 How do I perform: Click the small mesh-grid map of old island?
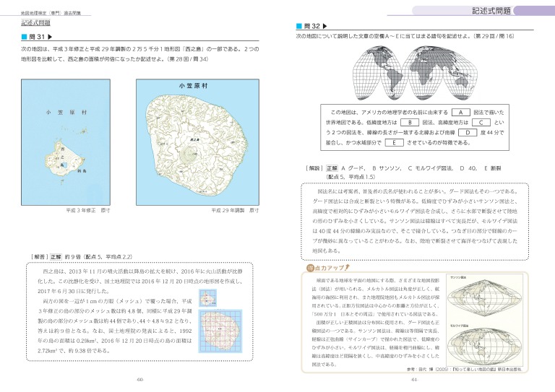(x=208, y=298)
